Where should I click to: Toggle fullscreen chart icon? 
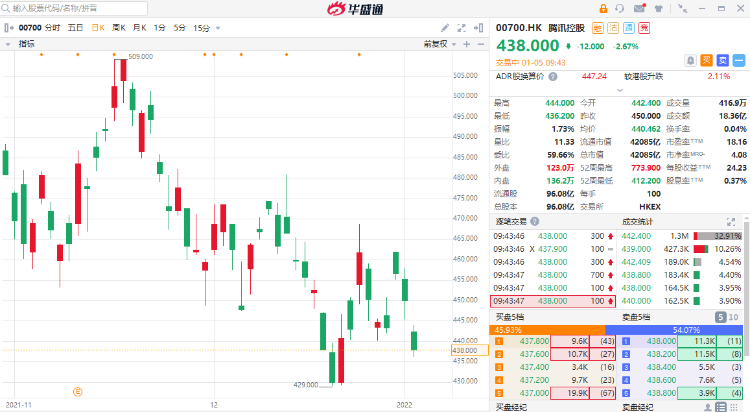click(x=462, y=28)
